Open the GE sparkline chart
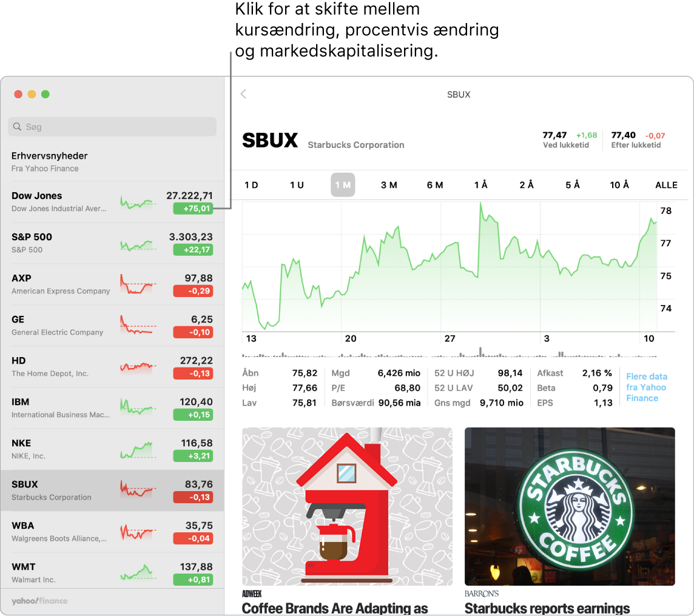This screenshot has width=694, height=616. click(x=138, y=326)
